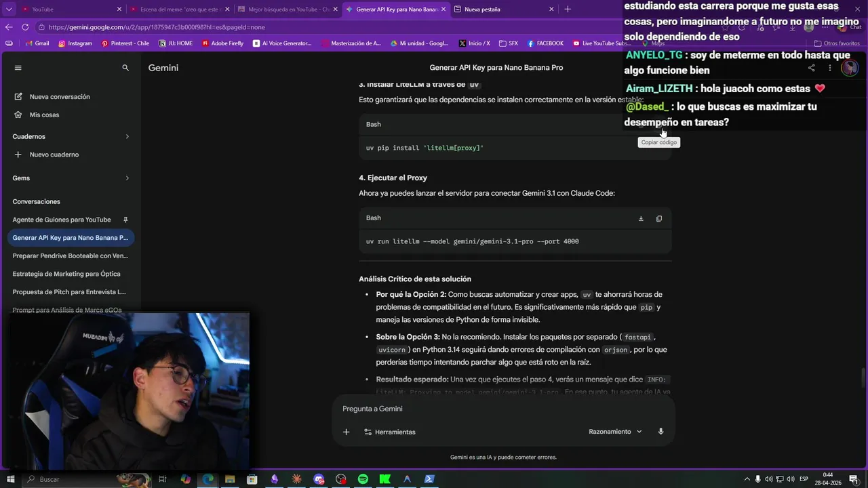
Task: Show hidden system tray icons chevron
Action: (747, 479)
